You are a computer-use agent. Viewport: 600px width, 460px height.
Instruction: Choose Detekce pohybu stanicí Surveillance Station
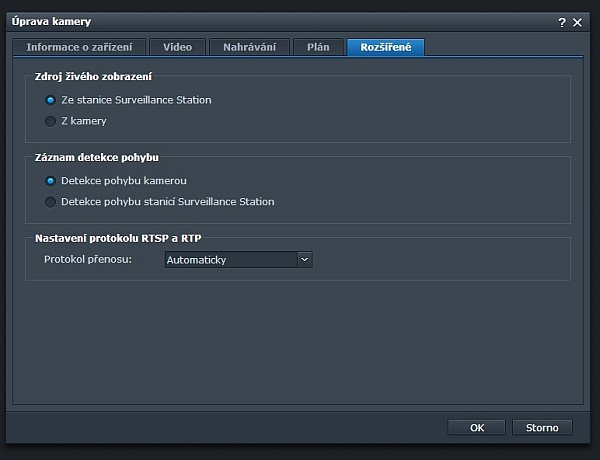pyautogui.click(x=50, y=202)
